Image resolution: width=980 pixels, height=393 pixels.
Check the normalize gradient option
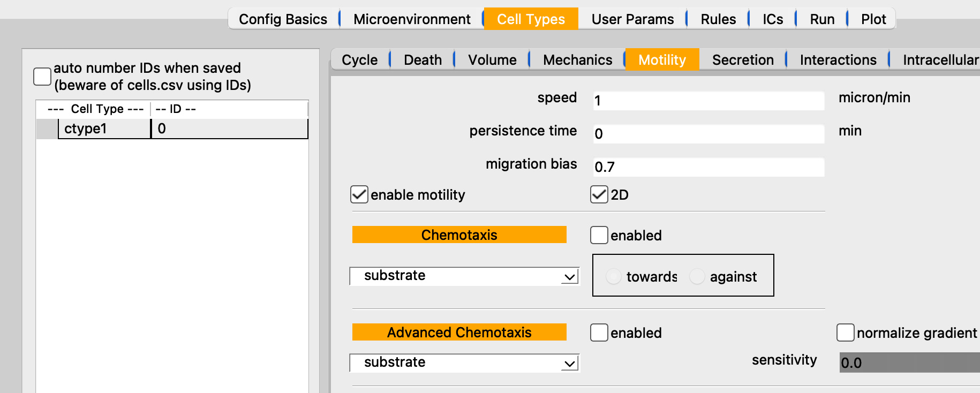tap(846, 333)
